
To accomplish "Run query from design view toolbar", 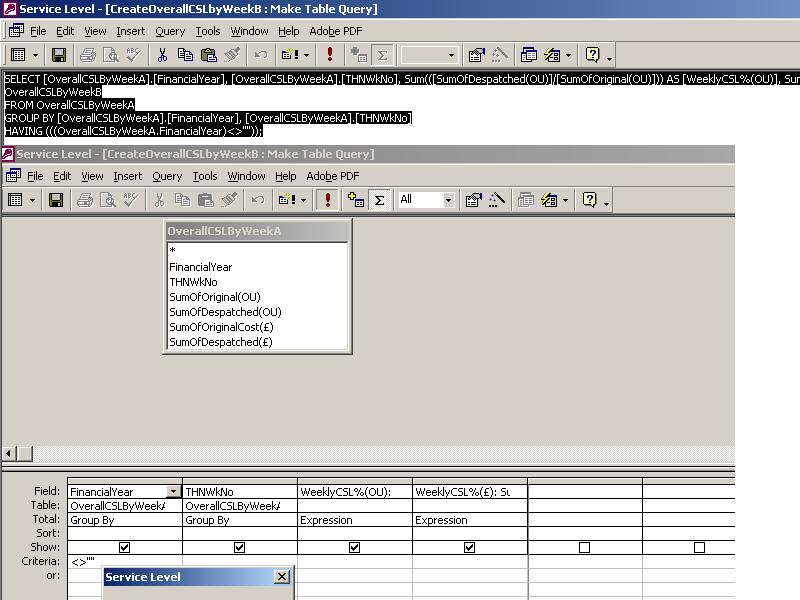I will 328,199.
